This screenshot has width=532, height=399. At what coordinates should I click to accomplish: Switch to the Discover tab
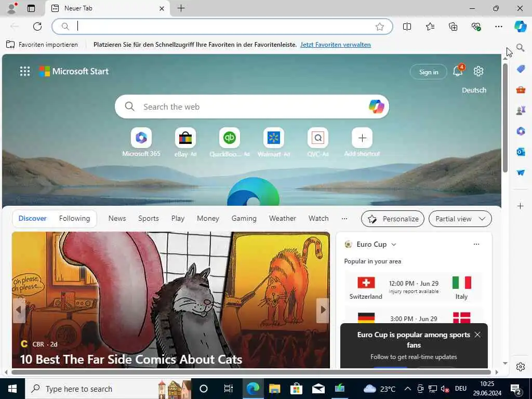tap(33, 219)
